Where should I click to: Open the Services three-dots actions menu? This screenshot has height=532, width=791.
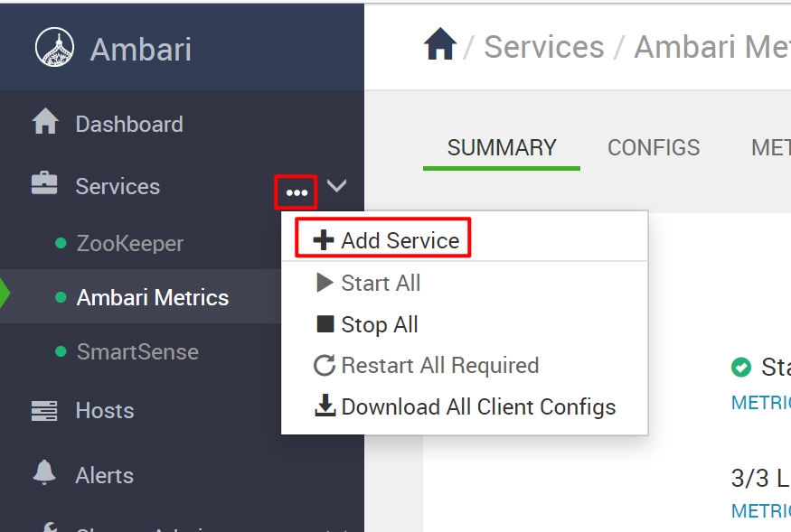coord(297,192)
